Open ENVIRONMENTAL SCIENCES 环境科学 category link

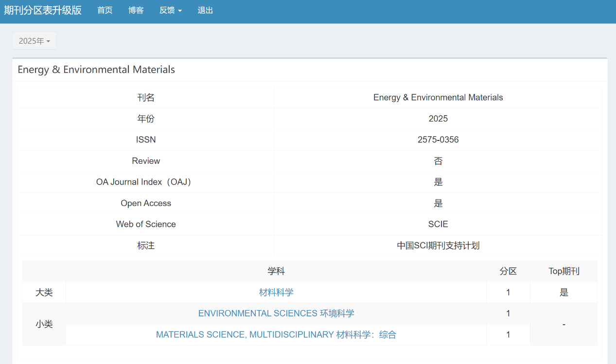(x=276, y=313)
